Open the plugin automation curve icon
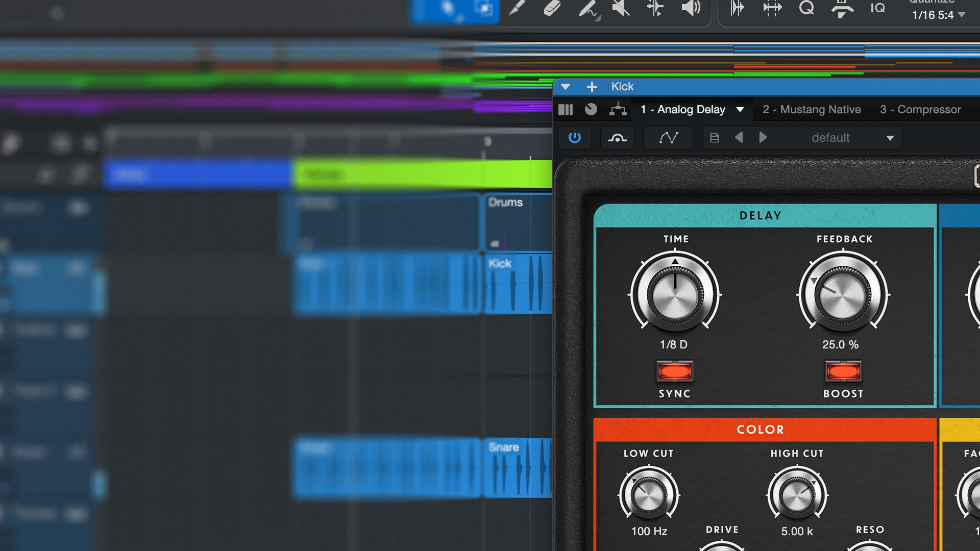The height and width of the screenshot is (551, 980). [x=668, y=138]
